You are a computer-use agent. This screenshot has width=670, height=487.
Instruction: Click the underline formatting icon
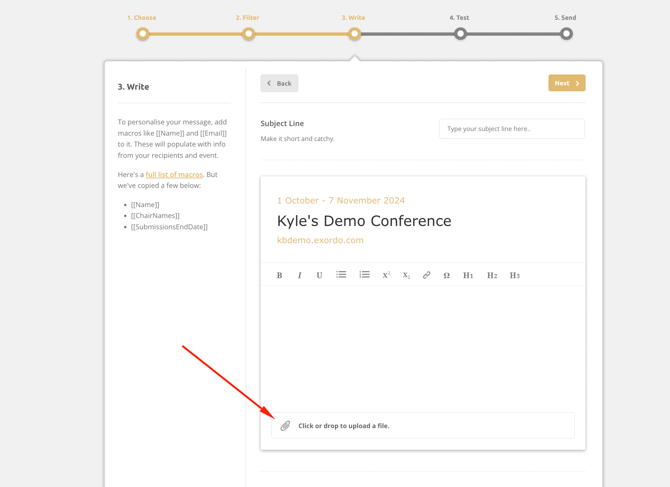coord(319,275)
